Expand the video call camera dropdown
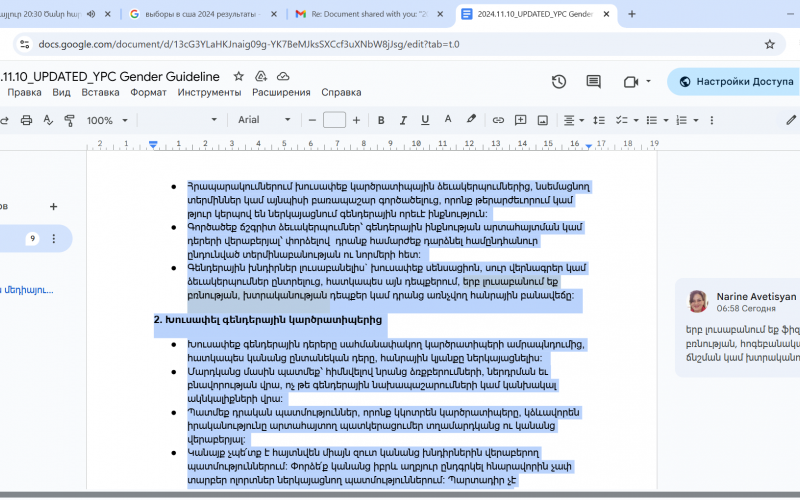The width and height of the screenshot is (800, 500). coord(648,82)
